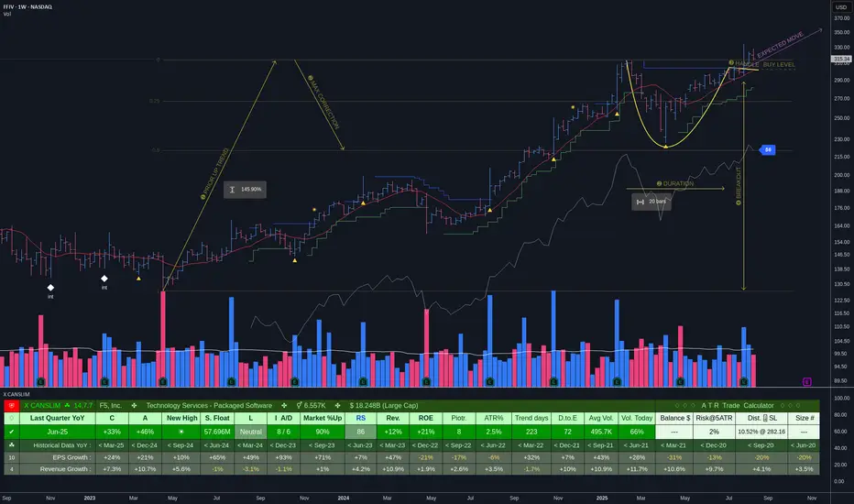
Task: Click the Vol indicator legend label
Action: (x=7, y=14)
